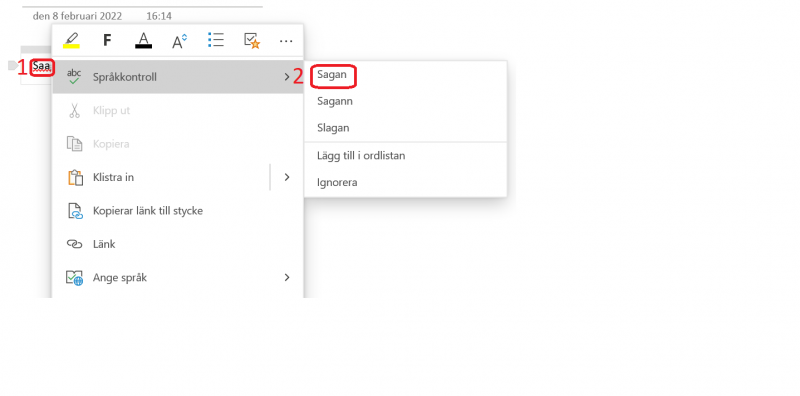Screen dimensions: 800x396
Task: Add a to-do tag checkbox-star icon
Action: point(252,40)
